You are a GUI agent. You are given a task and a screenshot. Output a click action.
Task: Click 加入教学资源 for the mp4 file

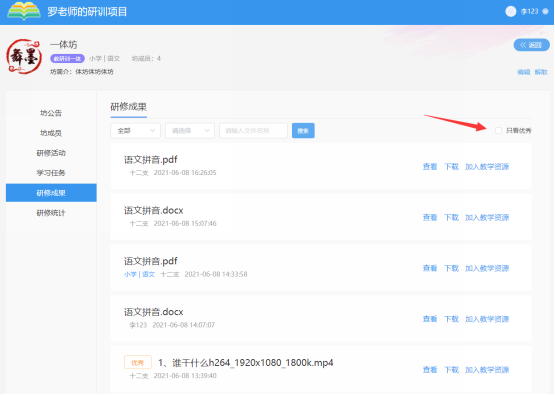pos(487,370)
